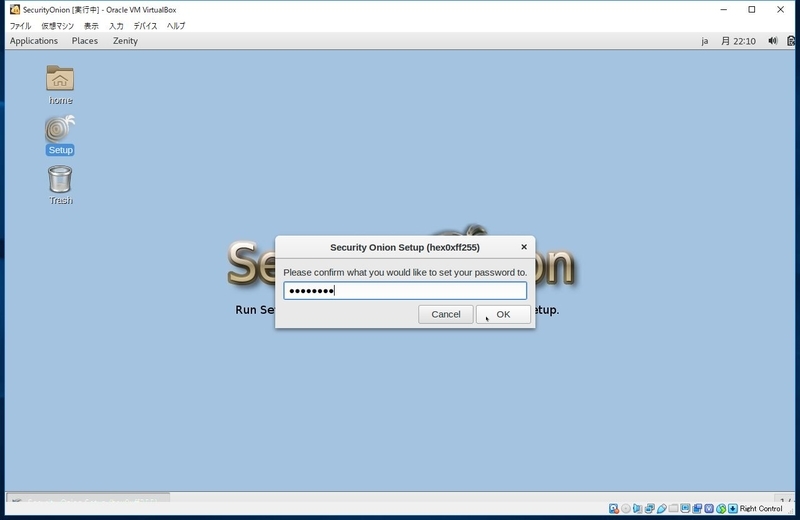Confirm the password with the OK button
Screen dimensions: 800x520
pos(503,314)
